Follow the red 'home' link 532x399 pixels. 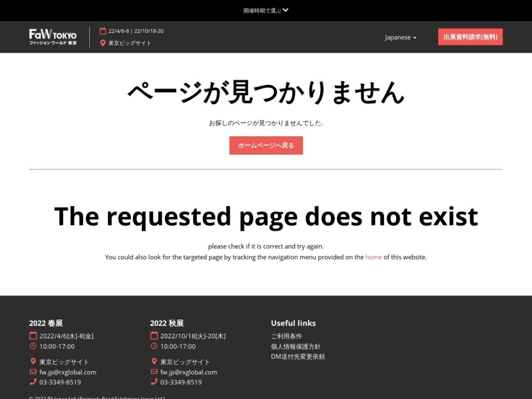(x=373, y=257)
